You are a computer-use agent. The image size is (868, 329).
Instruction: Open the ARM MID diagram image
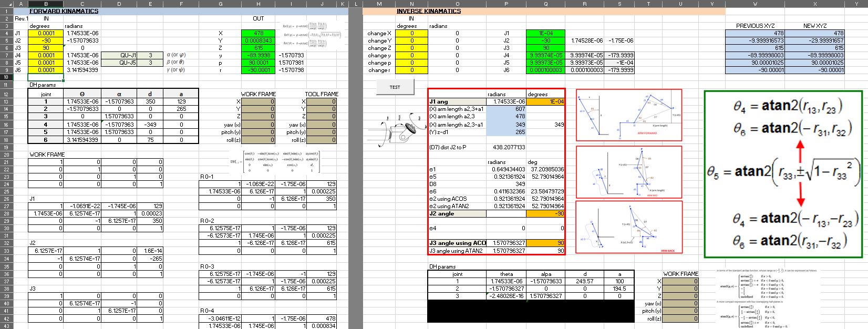(629, 172)
